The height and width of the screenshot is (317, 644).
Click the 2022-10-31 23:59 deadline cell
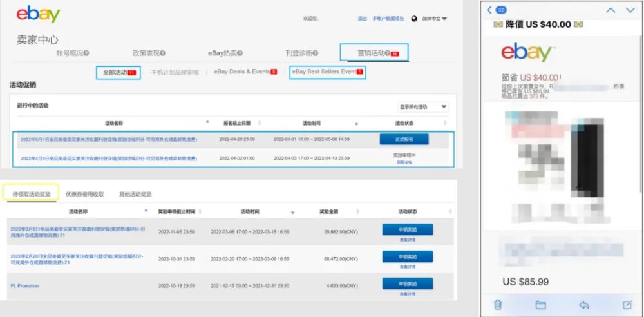click(176, 259)
